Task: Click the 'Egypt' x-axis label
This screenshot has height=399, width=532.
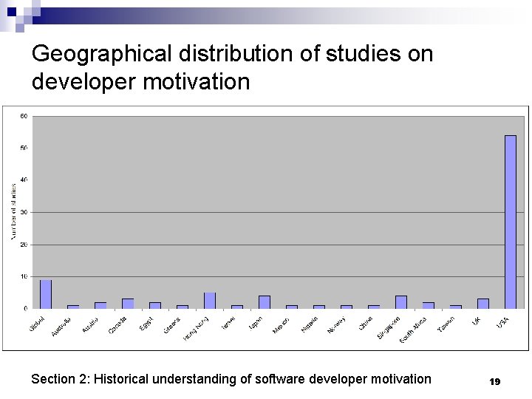Action: [x=146, y=324]
